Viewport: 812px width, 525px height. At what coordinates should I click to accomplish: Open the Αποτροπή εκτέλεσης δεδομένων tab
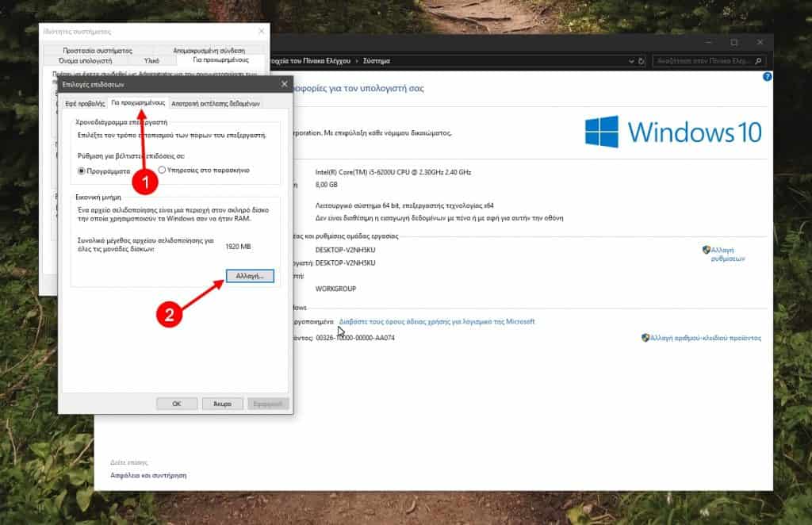[216, 103]
